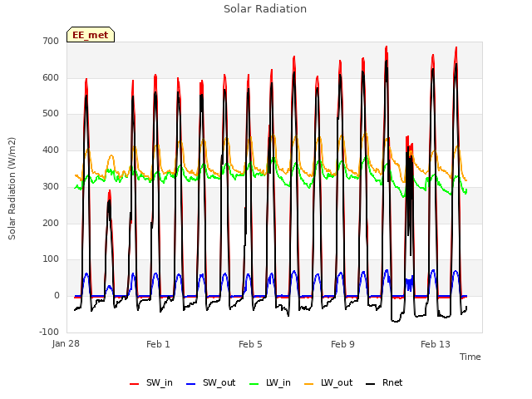Viewport: 532px width, 399px height.
Task: Toggle the LW_in series in the legend
Action: (270, 383)
